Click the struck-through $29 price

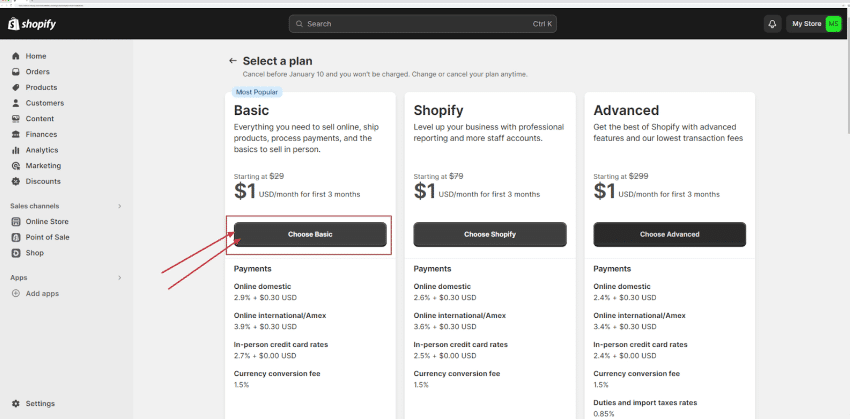click(x=277, y=176)
